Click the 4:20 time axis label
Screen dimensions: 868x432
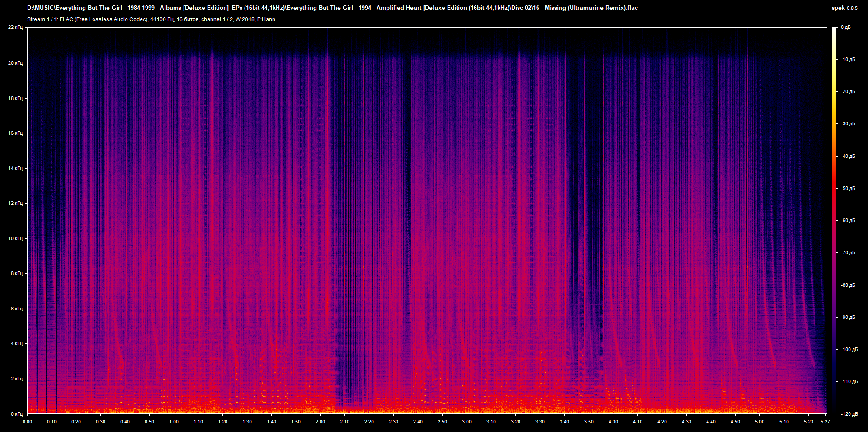(662, 422)
